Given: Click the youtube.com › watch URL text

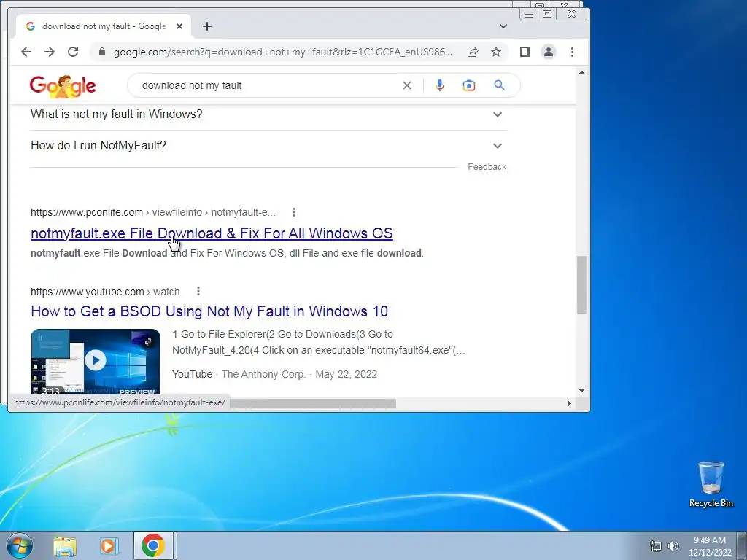Looking at the screenshot, I should [105, 292].
